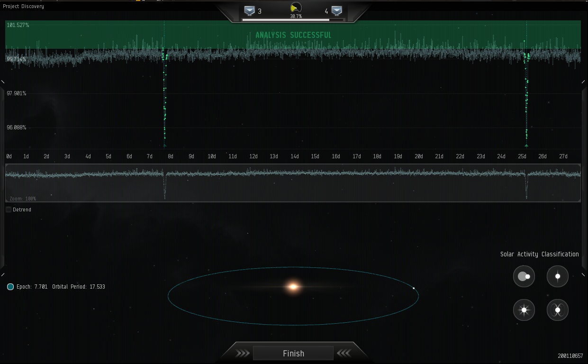Enable the Detrend checkbox
588x364 pixels.
(9, 209)
